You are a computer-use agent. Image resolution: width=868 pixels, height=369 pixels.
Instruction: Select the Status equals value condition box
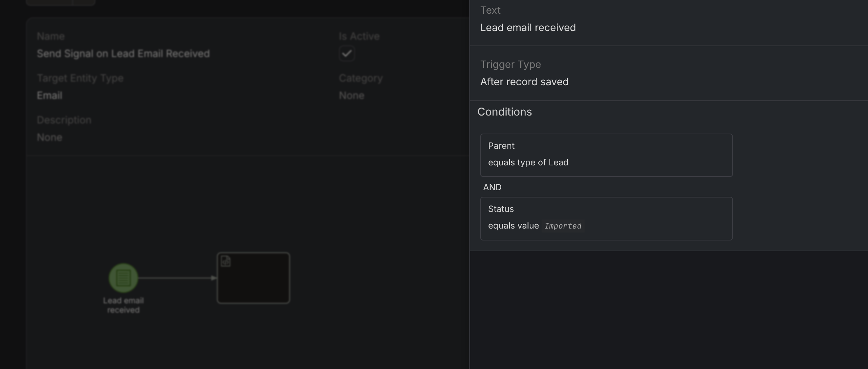coord(606,218)
